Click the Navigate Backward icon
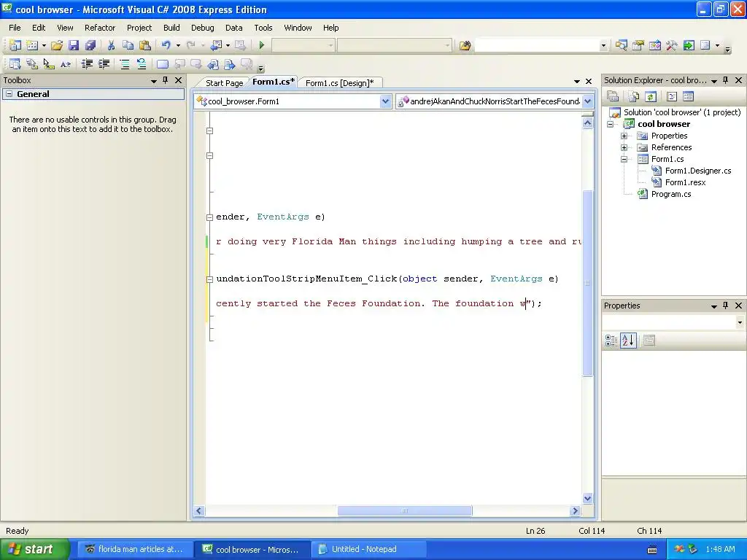The height and width of the screenshot is (560, 747). point(216,45)
